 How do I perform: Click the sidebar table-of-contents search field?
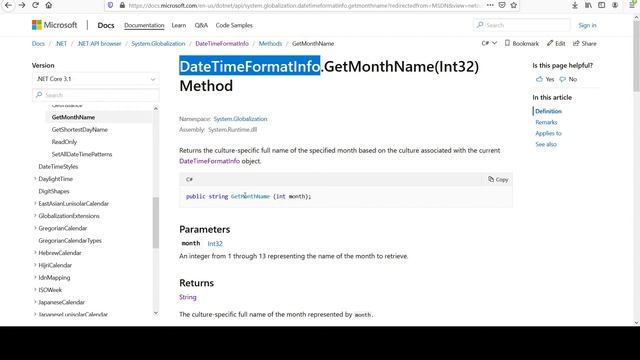tap(96, 95)
